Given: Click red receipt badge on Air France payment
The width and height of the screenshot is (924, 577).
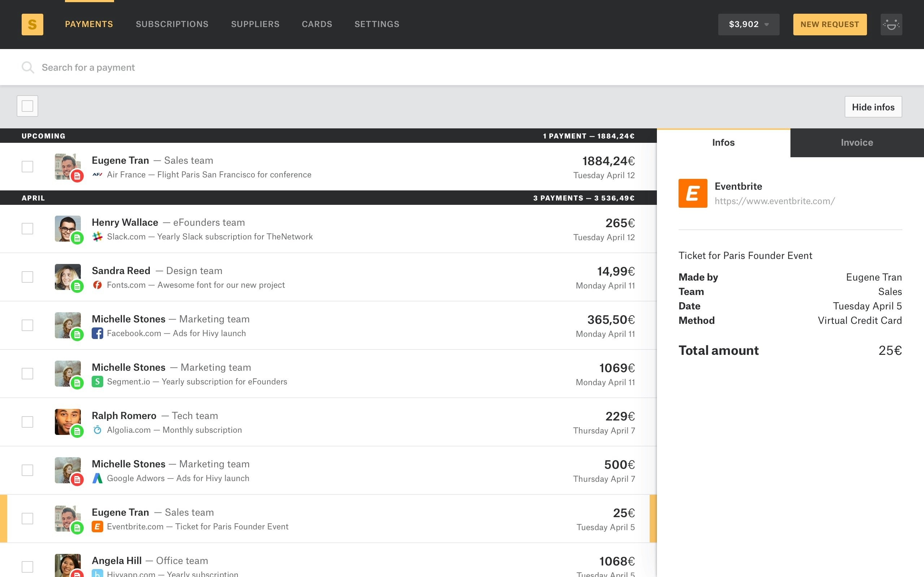Looking at the screenshot, I should click(77, 176).
